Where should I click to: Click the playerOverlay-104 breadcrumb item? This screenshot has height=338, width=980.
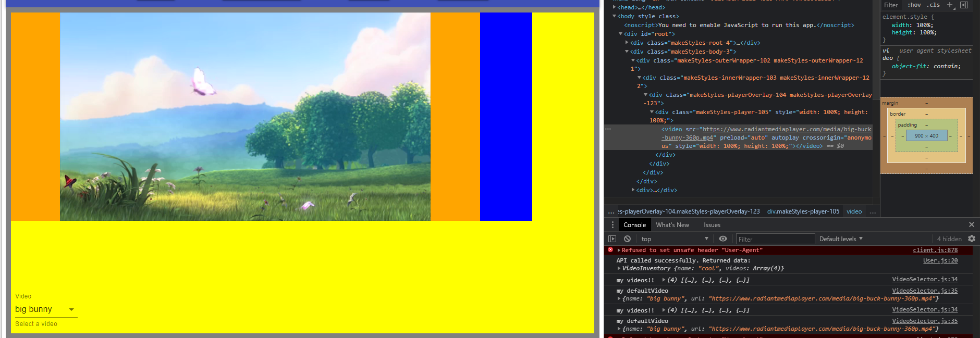click(x=689, y=211)
